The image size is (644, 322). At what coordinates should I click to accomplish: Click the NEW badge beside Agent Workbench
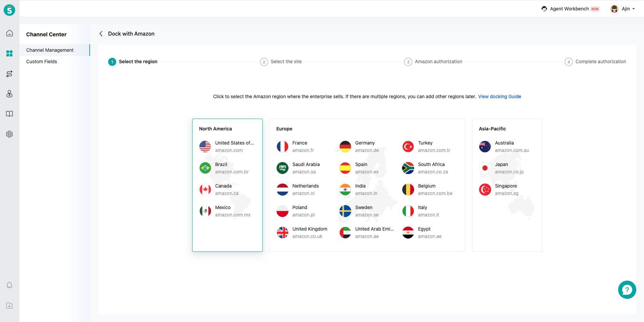click(x=595, y=9)
